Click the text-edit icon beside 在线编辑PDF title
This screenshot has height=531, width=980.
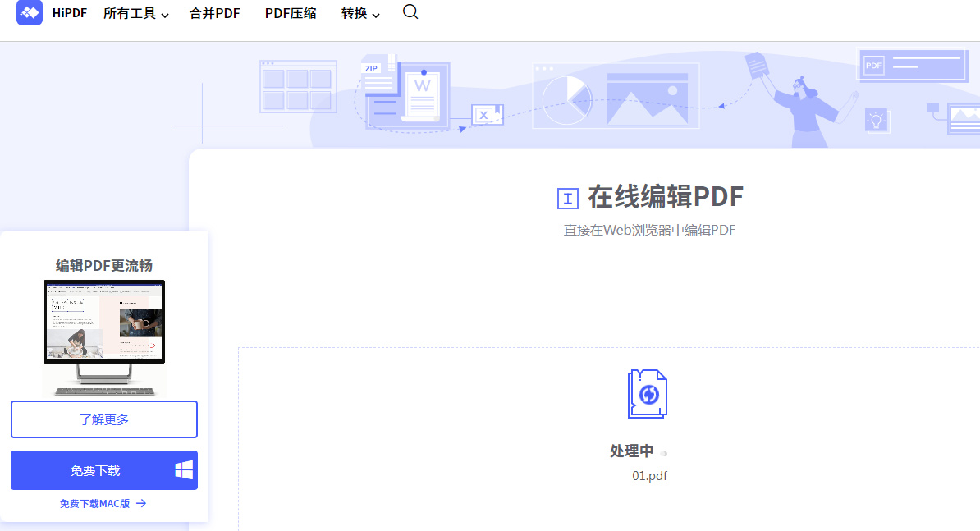pos(569,196)
